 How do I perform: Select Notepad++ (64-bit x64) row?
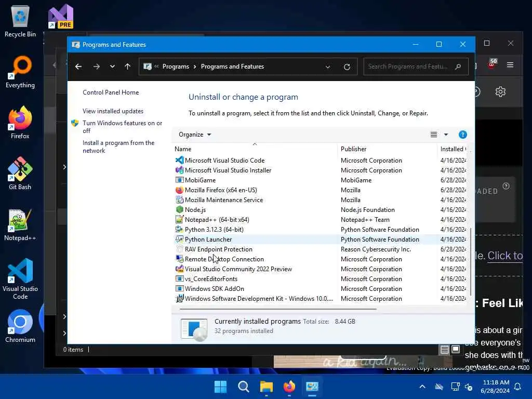pyautogui.click(x=320, y=220)
